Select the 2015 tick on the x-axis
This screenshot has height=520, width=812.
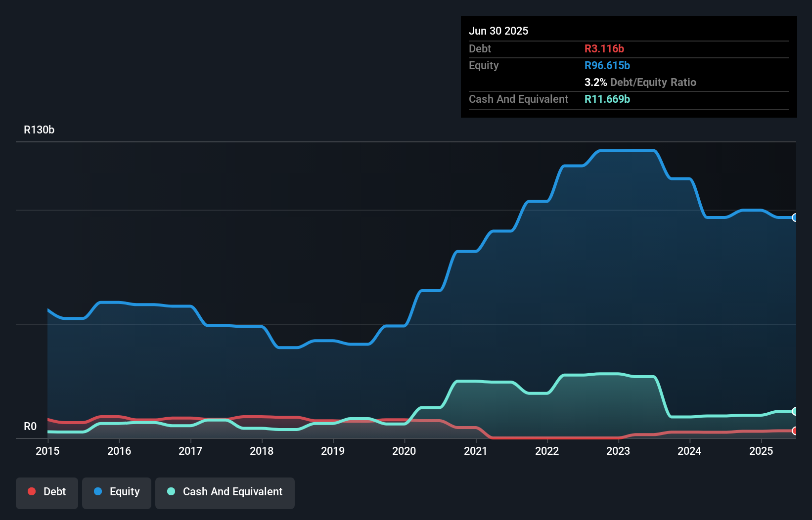click(x=47, y=451)
